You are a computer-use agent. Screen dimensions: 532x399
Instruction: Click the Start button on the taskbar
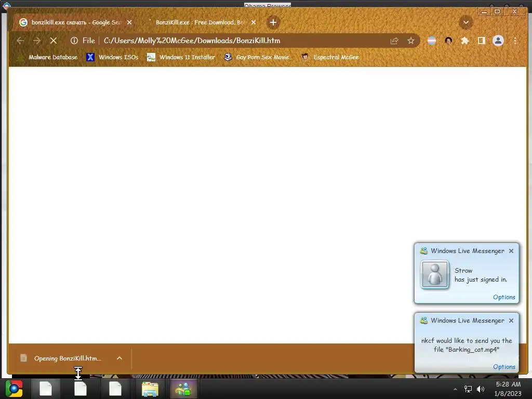14,389
